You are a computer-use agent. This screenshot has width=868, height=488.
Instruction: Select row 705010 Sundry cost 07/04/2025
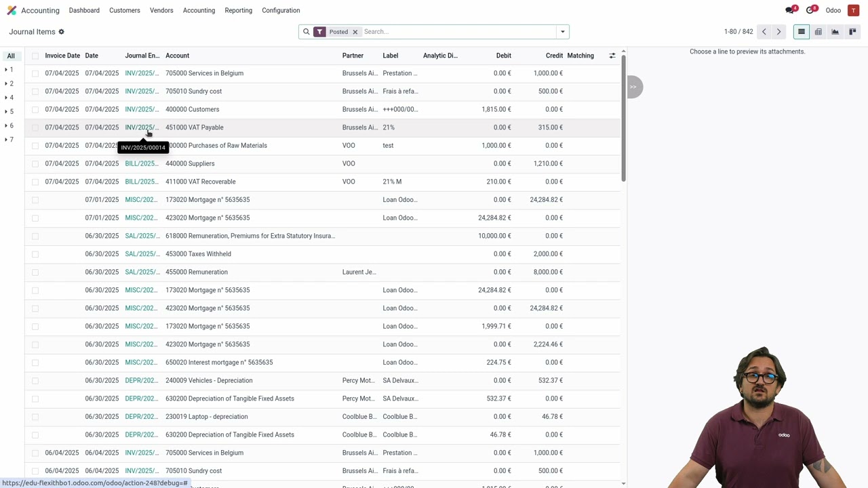pyautogui.click(x=35, y=91)
